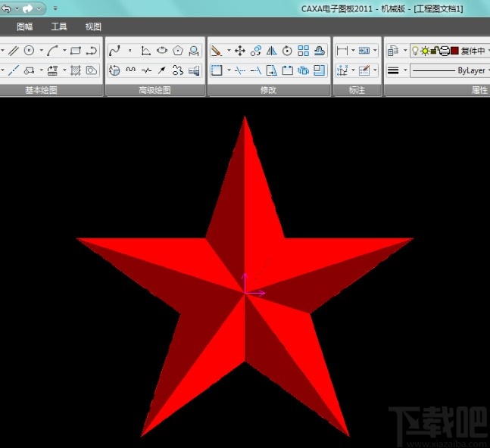Select the double break line tool
The image size is (490, 448).
pos(146,70)
